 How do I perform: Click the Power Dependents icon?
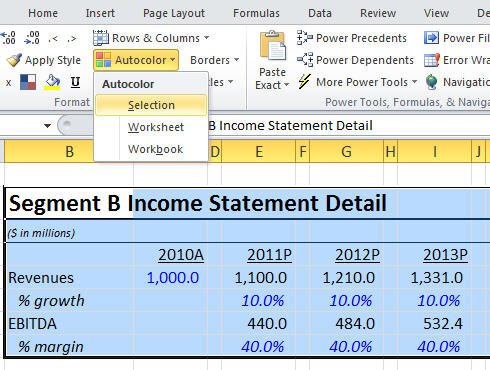click(305, 60)
